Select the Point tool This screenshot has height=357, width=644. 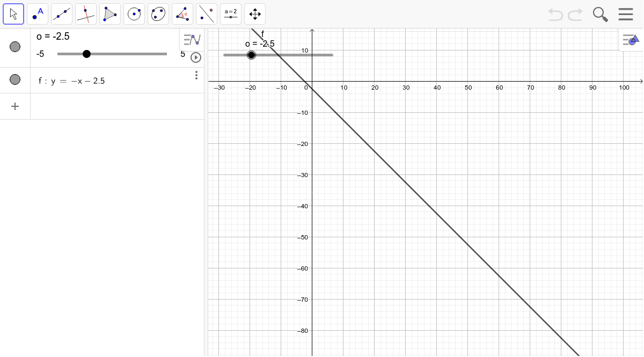pos(37,14)
